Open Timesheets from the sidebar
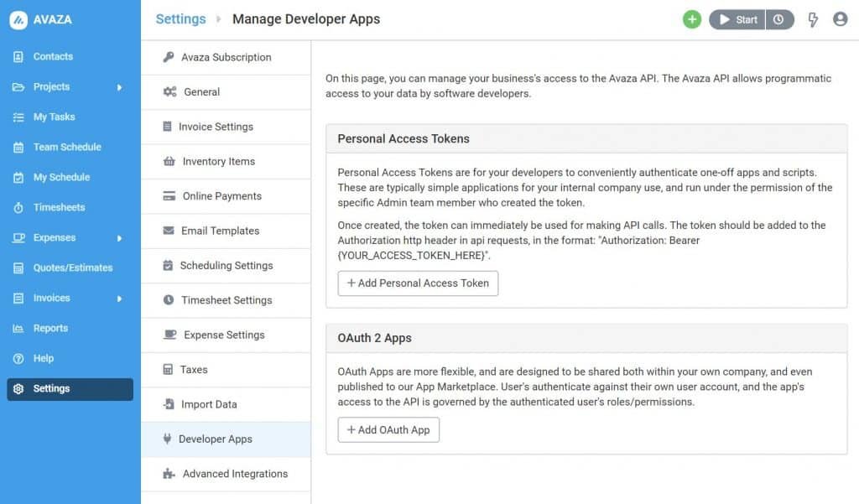Image resolution: width=859 pixels, height=504 pixels. click(59, 207)
